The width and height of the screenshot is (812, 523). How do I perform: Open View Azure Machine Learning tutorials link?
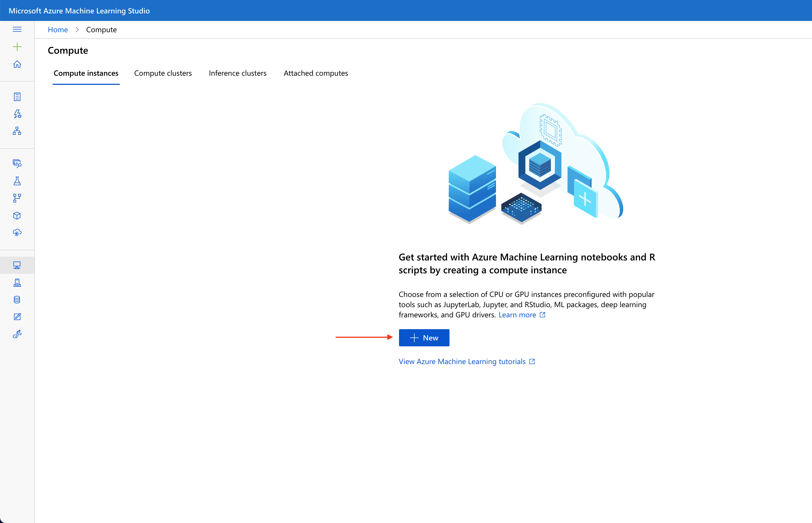tap(462, 361)
